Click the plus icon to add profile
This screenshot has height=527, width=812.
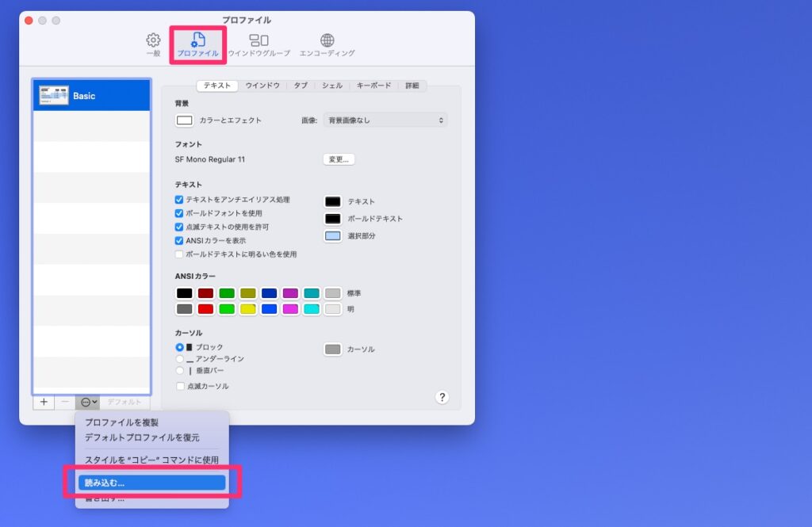[44, 402]
